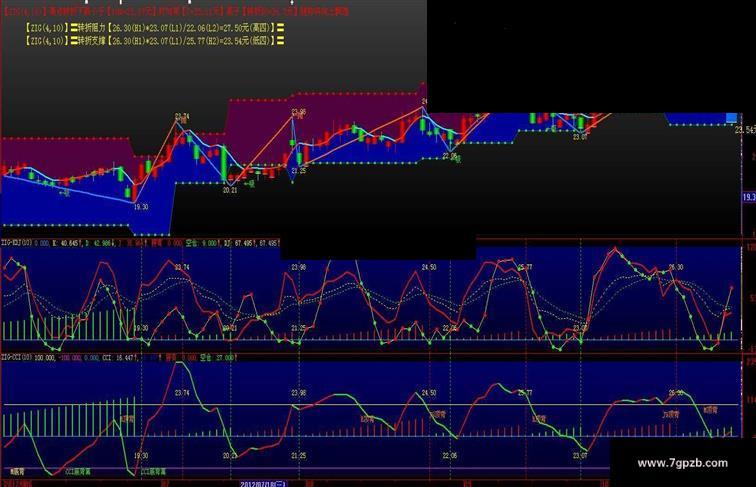Click the 空仓 9.000 value in the KDJ header
This screenshot has width=756, height=487.
(202, 244)
